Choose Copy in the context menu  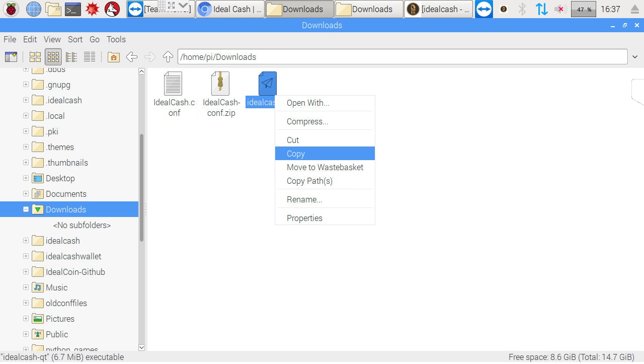click(325, 154)
